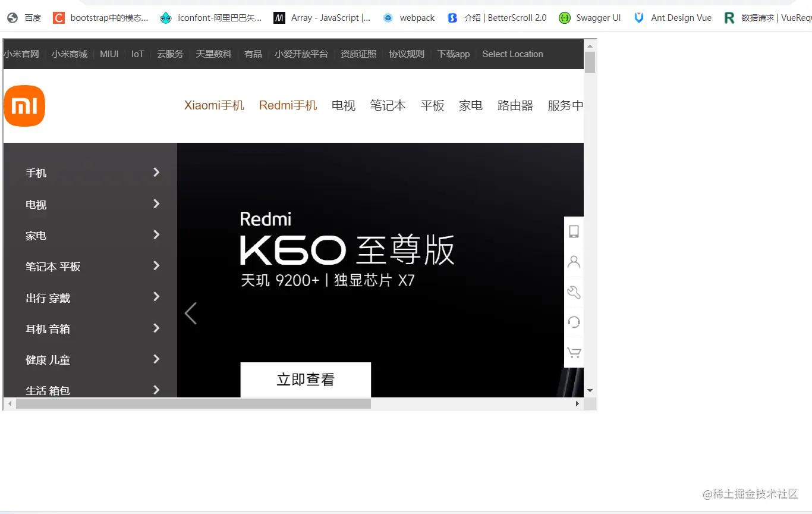The image size is (812, 514).
Task: Click the headset customer service icon
Action: [x=574, y=322]
